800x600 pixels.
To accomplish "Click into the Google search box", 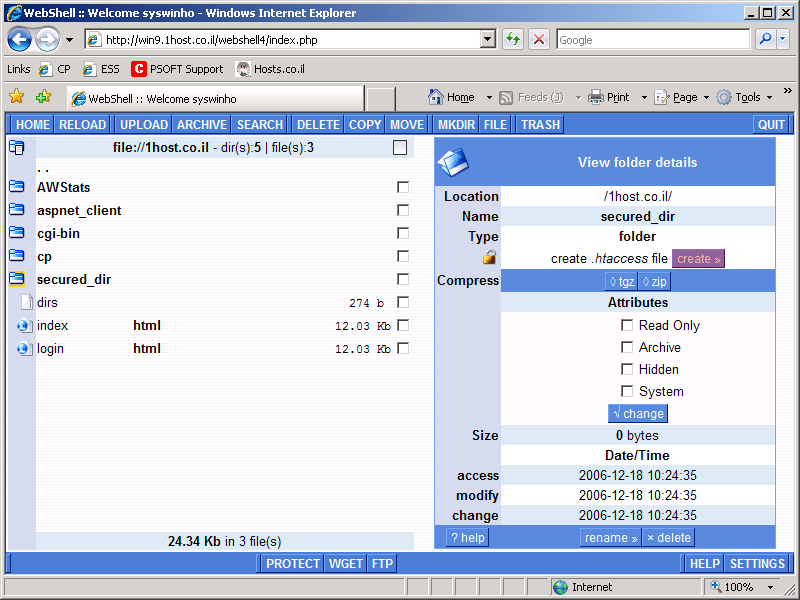I will click(650, 40).
